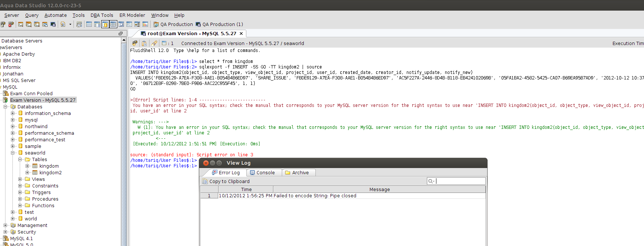Screen dimensions: 644x246
Task: Close the root@Exam Version tab
Action: tap(241, 33)
